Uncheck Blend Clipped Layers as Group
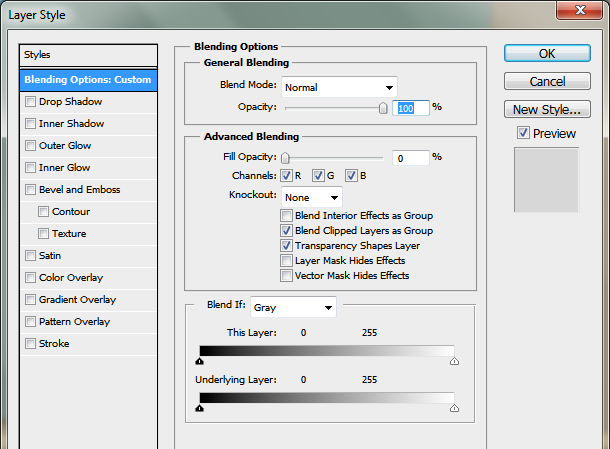This screenshot has width=610, height=449. (x=286, y=231)
